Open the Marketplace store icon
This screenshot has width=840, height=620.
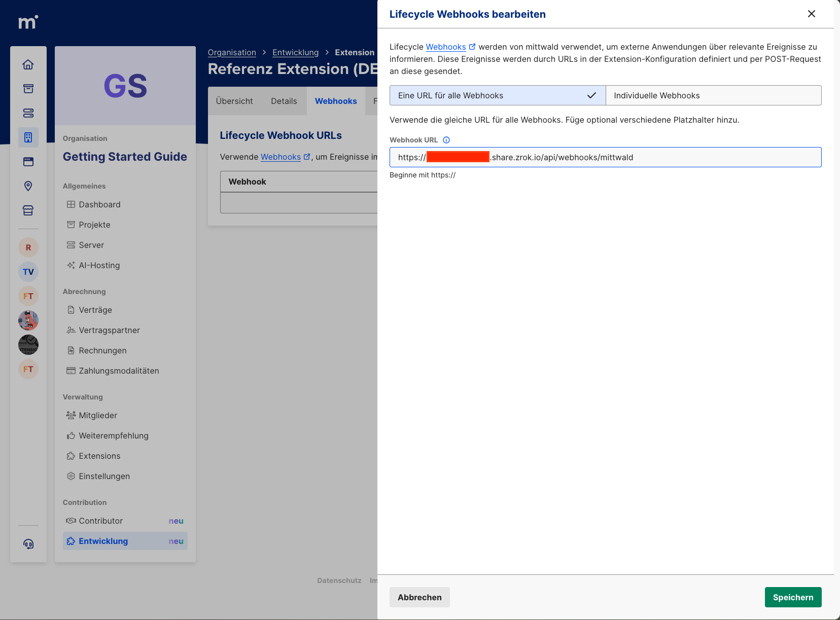tap(28, 210)
